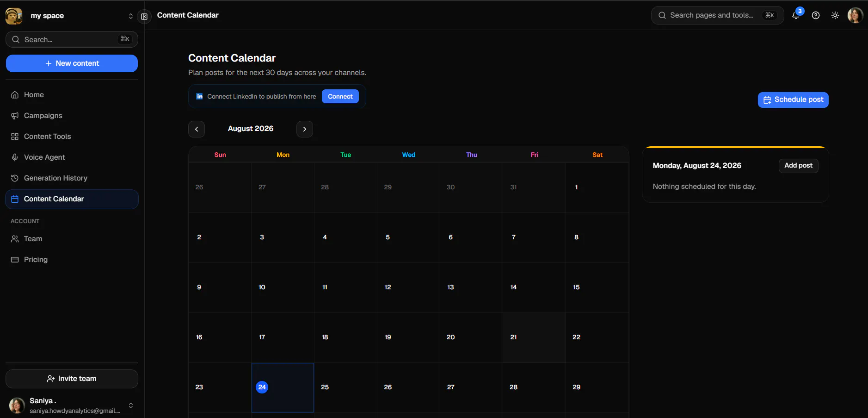
Task: Go to the next month
Action: tap(305, 129)
